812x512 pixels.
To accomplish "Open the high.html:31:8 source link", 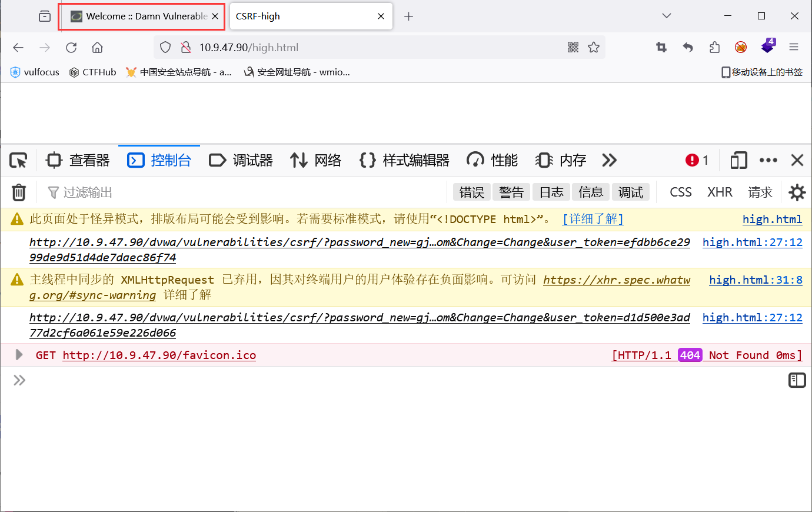I will pos(756,280).
